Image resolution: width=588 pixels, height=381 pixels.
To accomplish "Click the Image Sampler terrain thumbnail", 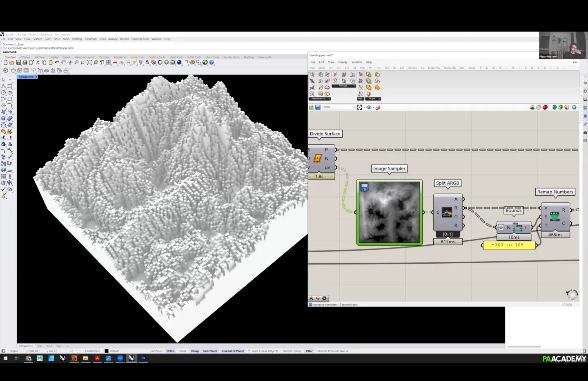I will (390, 213).
